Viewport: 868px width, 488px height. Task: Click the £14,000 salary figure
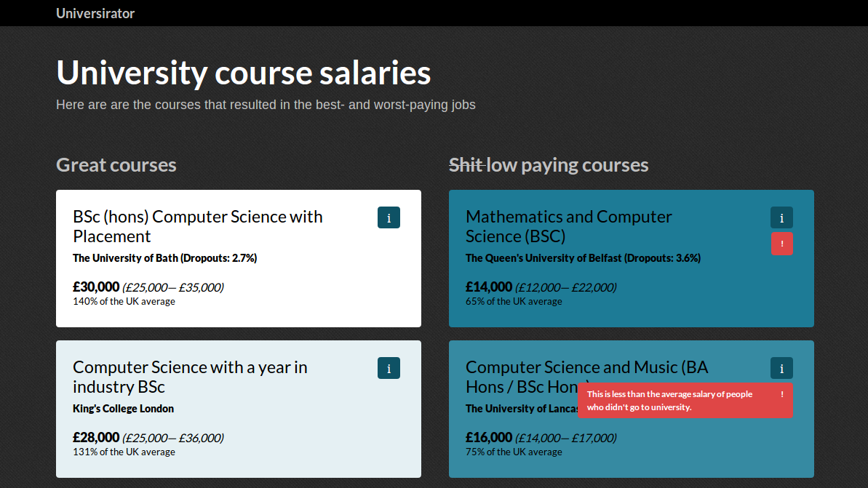[x=489, y=287]
